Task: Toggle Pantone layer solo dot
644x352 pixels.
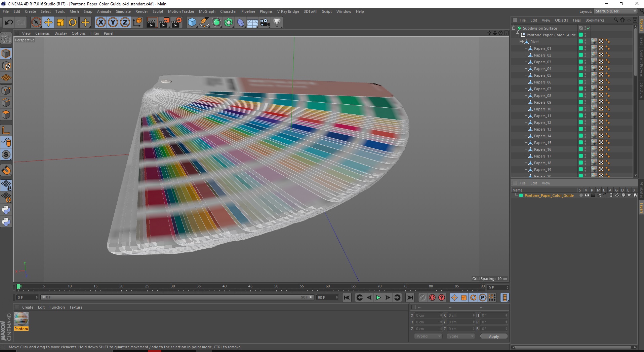Action: (581, 195)
